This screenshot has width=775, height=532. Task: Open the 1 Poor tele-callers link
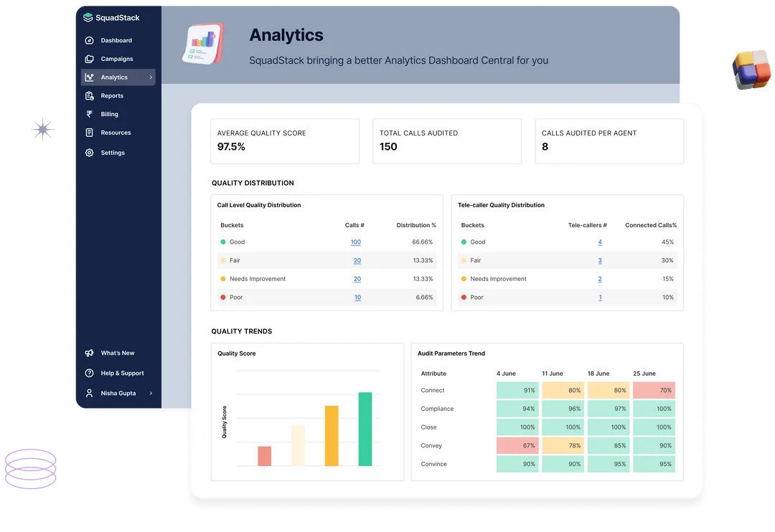[601, 298]
